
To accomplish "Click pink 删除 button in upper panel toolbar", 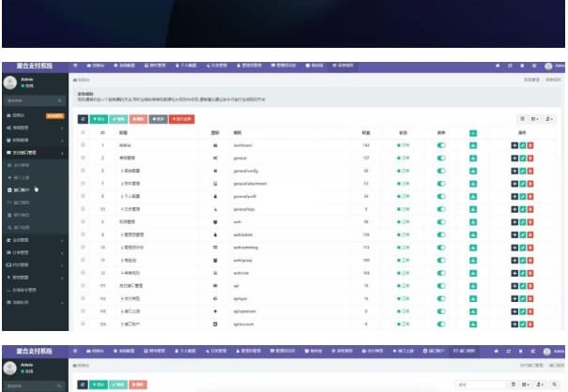I will coord(138,119).
